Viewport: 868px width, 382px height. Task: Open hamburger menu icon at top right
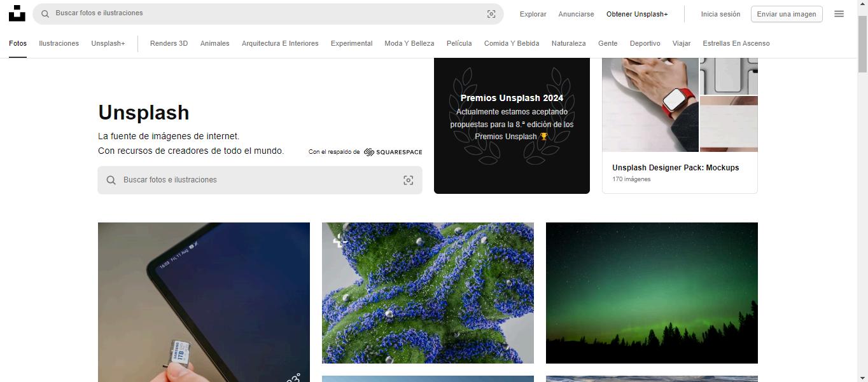click(x=839, y=14)
